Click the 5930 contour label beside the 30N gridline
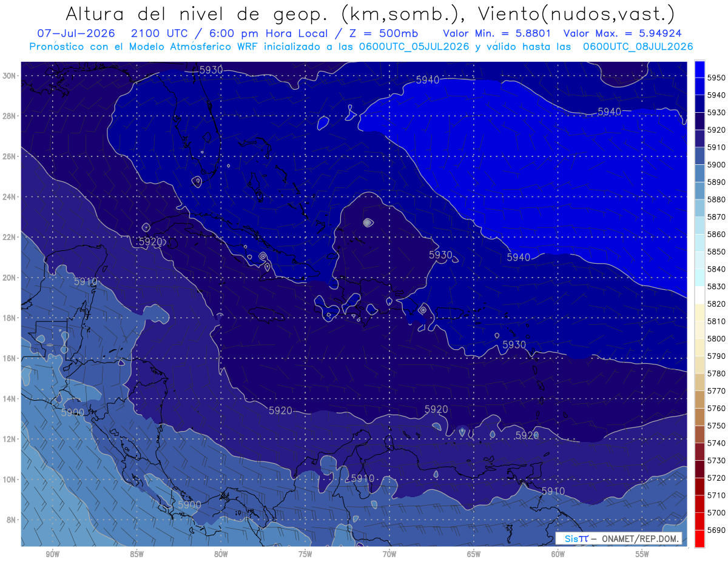Image resolution: width=728 pixels, height=562 pixels. click(x=211, y=70)
